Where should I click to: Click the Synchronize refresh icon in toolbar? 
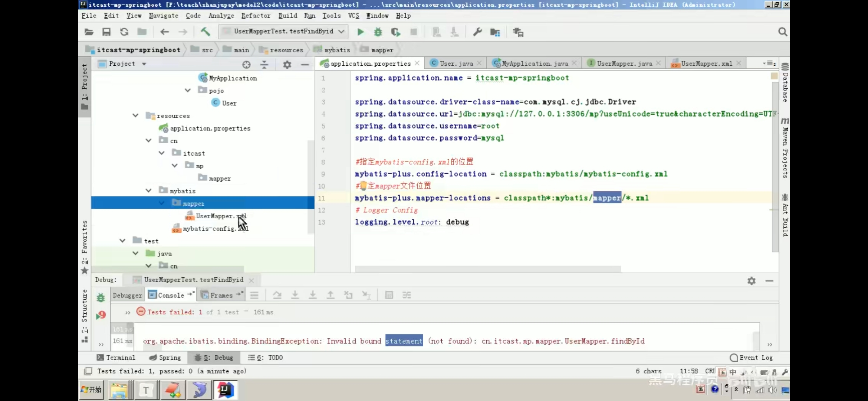pos(124,32)
